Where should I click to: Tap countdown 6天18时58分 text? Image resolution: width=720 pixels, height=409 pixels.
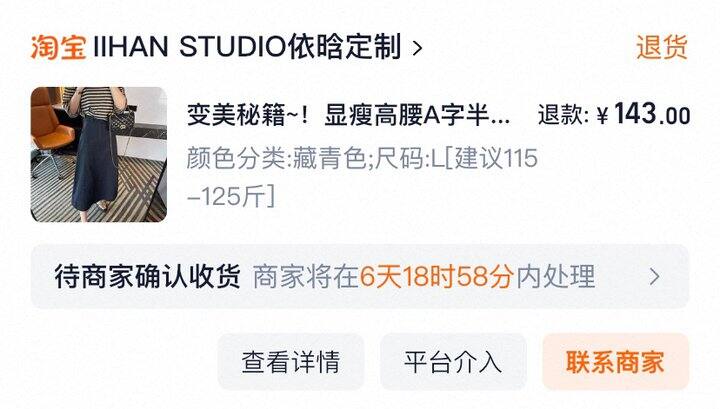436,276
